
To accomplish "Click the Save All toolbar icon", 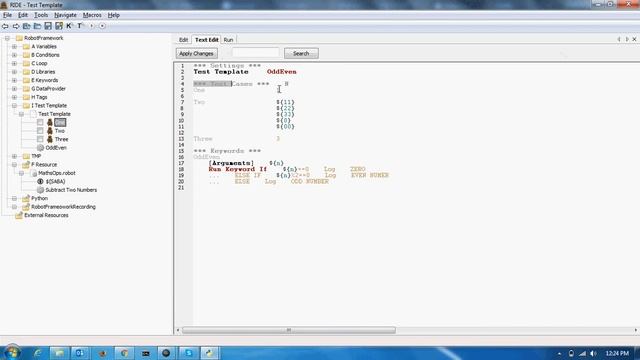I will click(59, 26).
